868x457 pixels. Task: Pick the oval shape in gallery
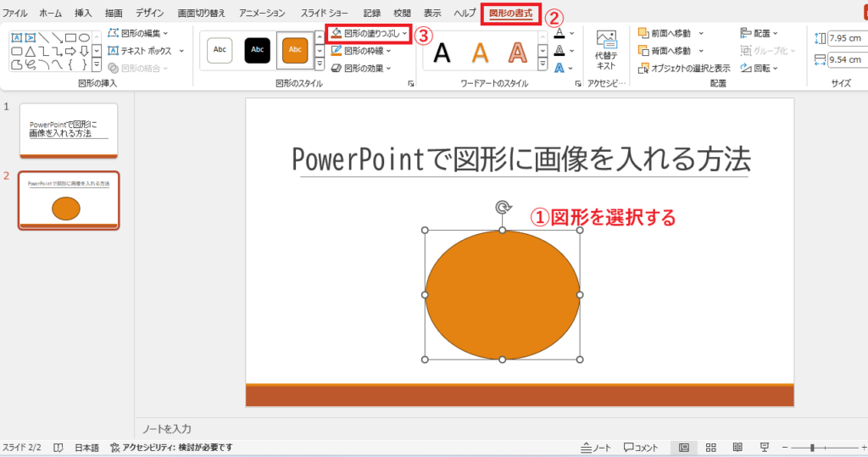[x=84, y=37]
